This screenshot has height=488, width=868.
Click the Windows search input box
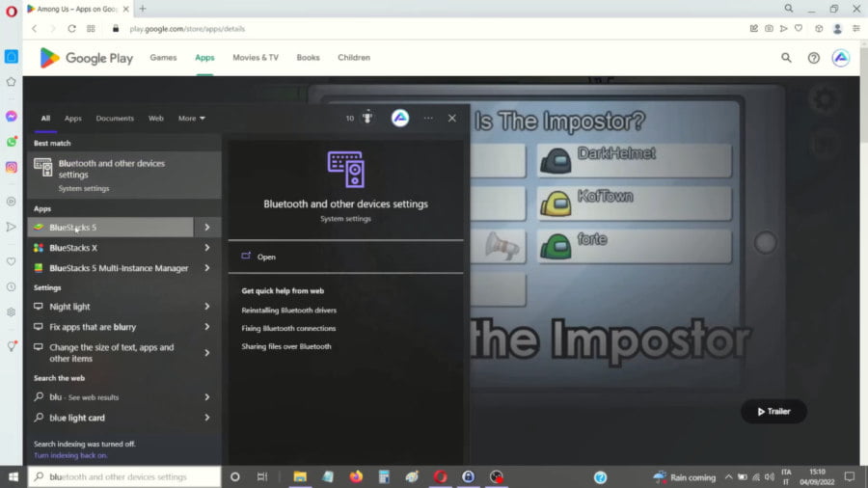pyautogui.click(x=124, y=476)
